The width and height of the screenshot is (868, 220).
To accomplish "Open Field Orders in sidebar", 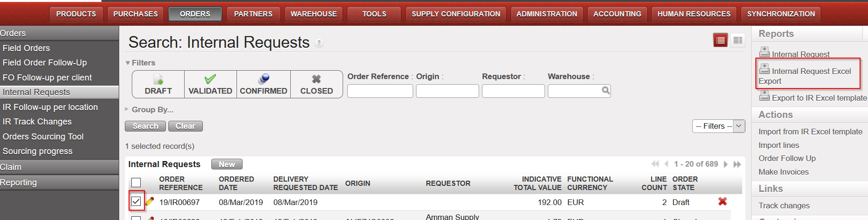I will pyautogui.click(x=59, y=48).
